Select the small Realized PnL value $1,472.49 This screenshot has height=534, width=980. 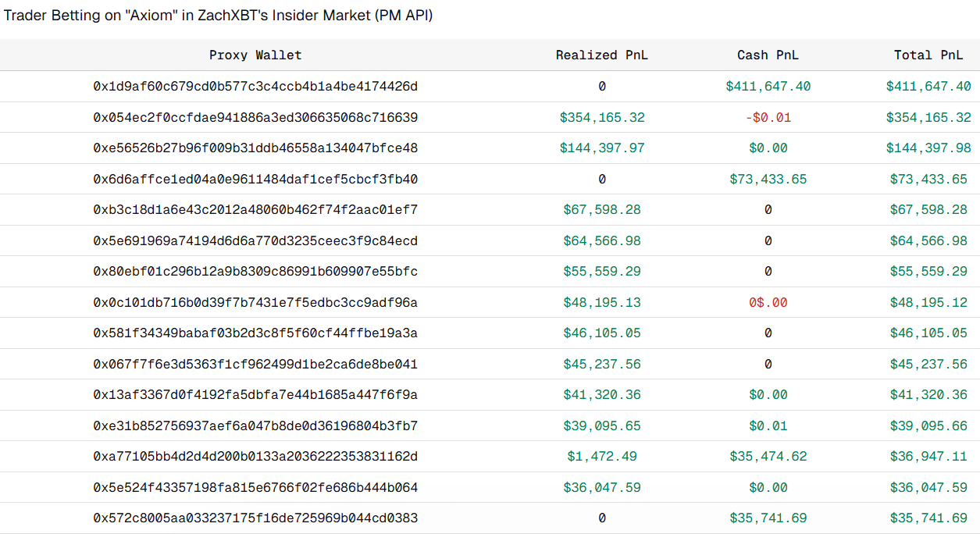click(601, 456)
